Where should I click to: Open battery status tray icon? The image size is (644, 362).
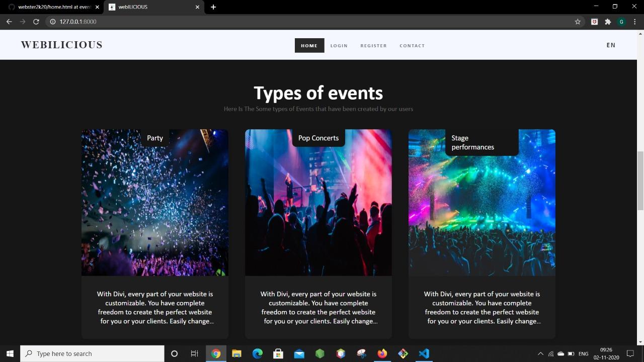point(571,354)
